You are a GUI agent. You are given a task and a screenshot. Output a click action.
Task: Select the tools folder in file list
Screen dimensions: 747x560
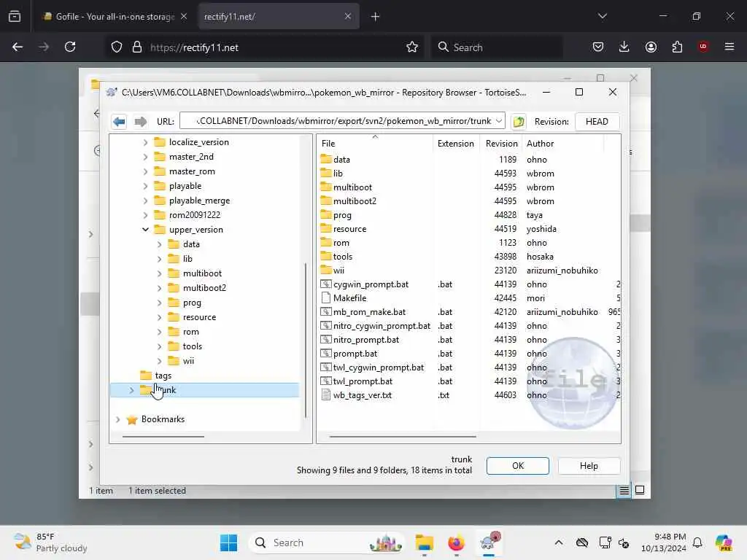[x=343, y=256]
